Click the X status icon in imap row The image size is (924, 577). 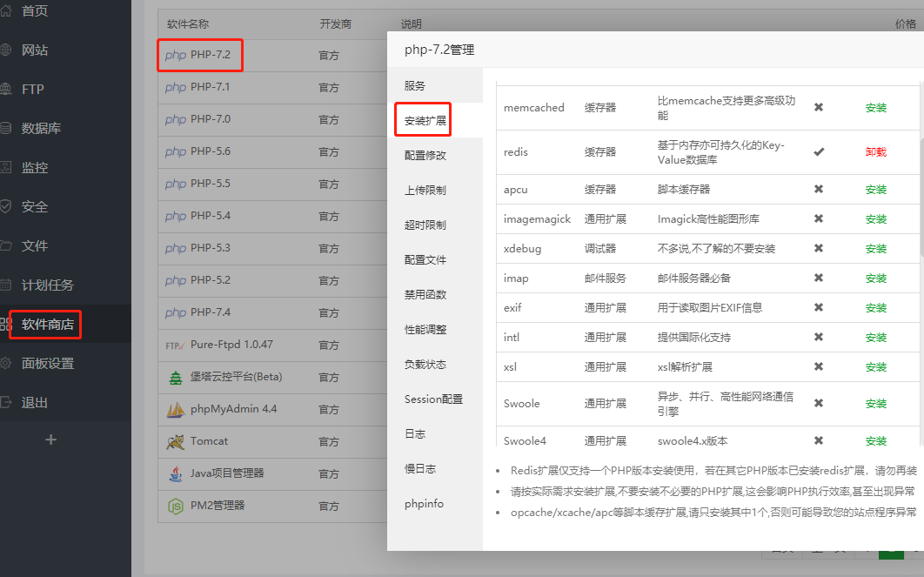click(x=819, y=278)
